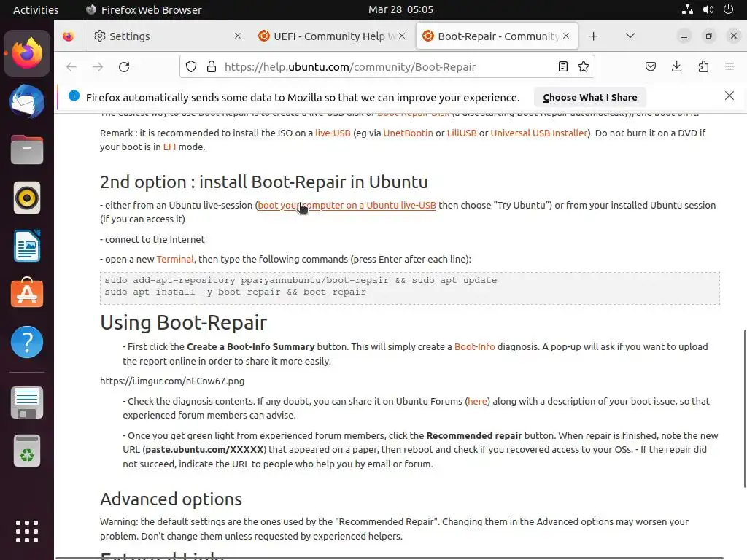This screenshot has width=747, height=560.
Task: Launch Thunderbird Mail from the dock
Action: [x=27, y=101]
